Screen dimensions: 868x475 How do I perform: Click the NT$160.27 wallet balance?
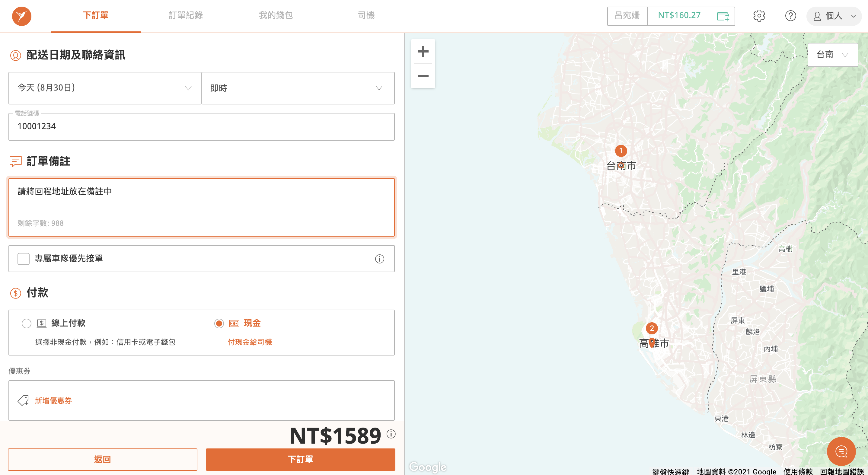(679, 15)
